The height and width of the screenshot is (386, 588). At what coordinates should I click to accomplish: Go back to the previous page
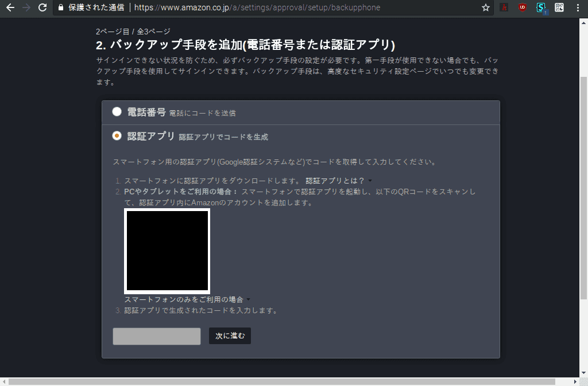click(10, 7)
